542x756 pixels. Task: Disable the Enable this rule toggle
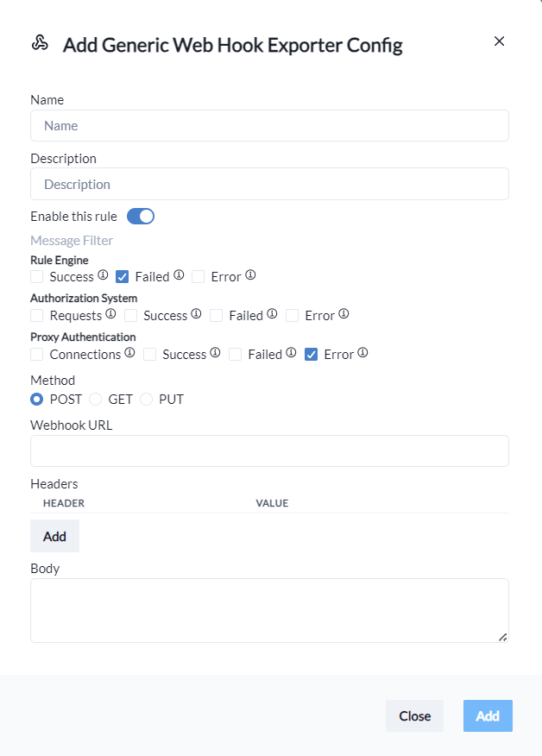[x=141, y=216]
